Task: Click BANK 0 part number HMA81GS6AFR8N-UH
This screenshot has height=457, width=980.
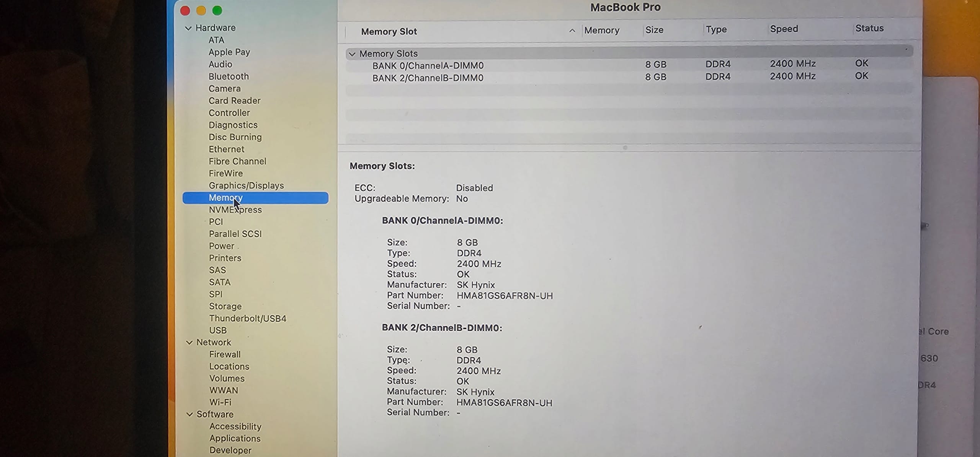Action: 505,296
